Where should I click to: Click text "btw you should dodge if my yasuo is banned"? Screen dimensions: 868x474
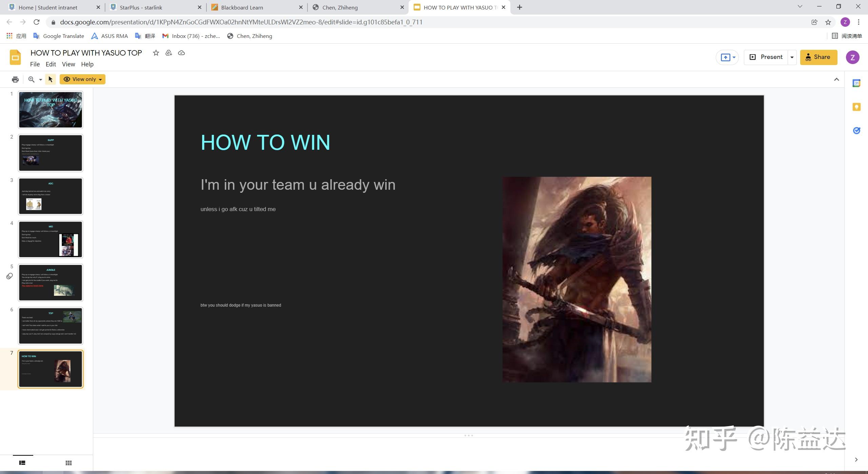(241, 305)
